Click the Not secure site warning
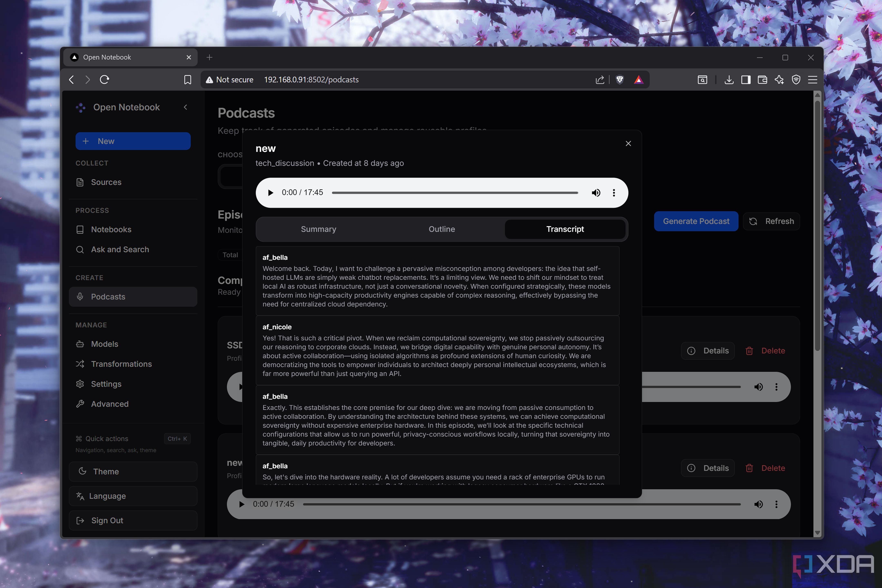Screen dimensions: 882x588 point(229,79)
